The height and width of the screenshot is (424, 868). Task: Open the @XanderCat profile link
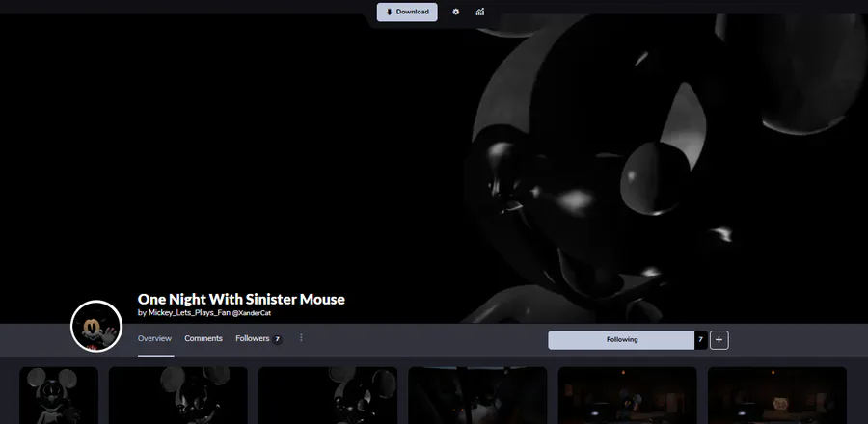click(x=252, y=313)
